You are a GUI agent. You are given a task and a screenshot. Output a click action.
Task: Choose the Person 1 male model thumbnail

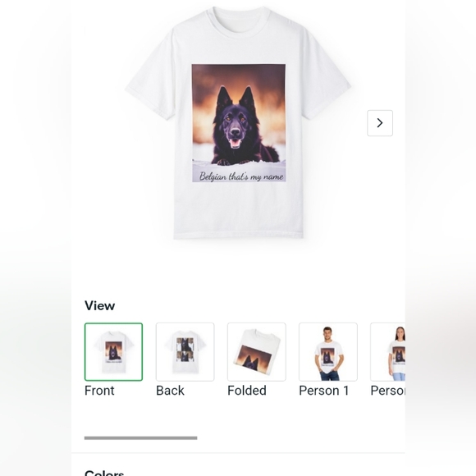pos(327,351)
